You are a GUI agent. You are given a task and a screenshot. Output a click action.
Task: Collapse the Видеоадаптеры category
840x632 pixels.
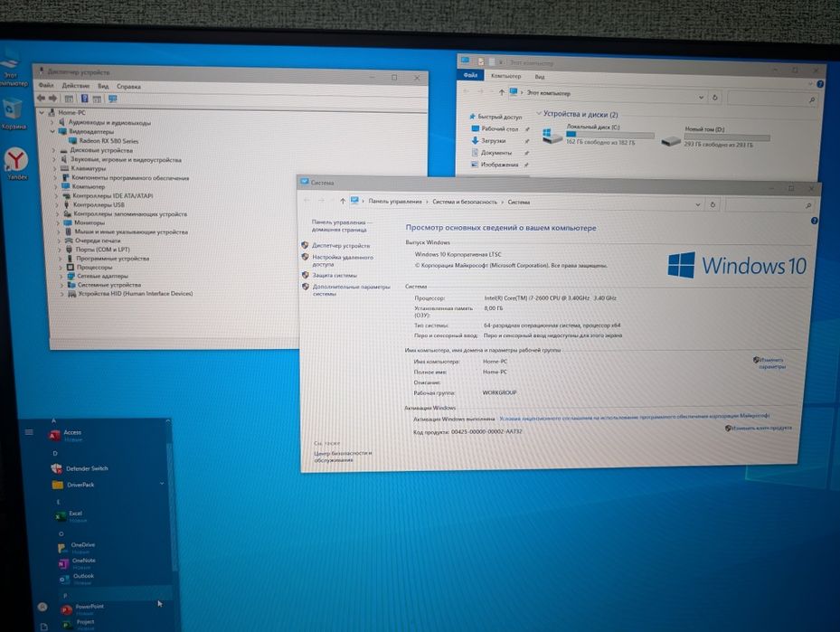tap(52, 131)
